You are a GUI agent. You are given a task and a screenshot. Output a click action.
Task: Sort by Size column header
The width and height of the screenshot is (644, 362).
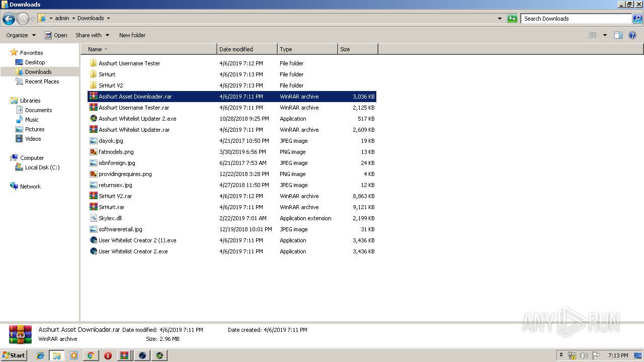pos(358,49)
